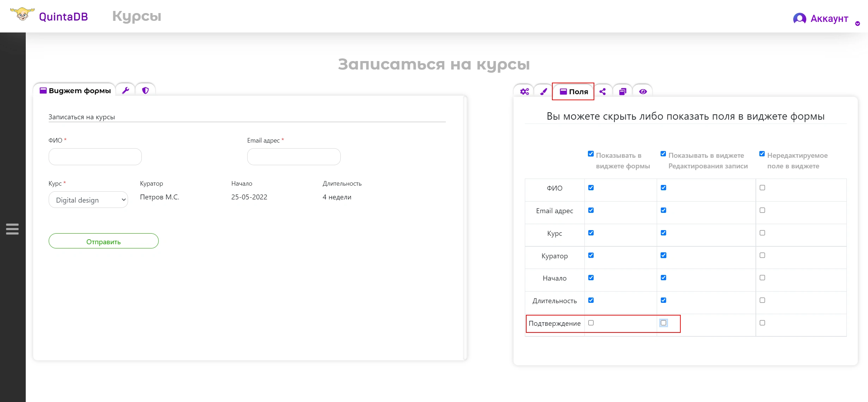The image size is (868, 402).
Task: Uncheck Курс show in edit widget
Action: coord(663,233)
